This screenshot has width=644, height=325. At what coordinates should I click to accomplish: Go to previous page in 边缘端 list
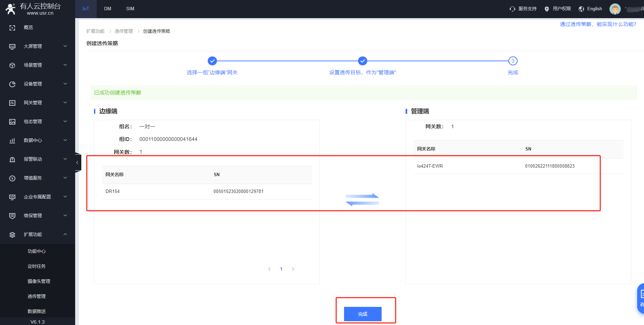(x=270, y=269)
